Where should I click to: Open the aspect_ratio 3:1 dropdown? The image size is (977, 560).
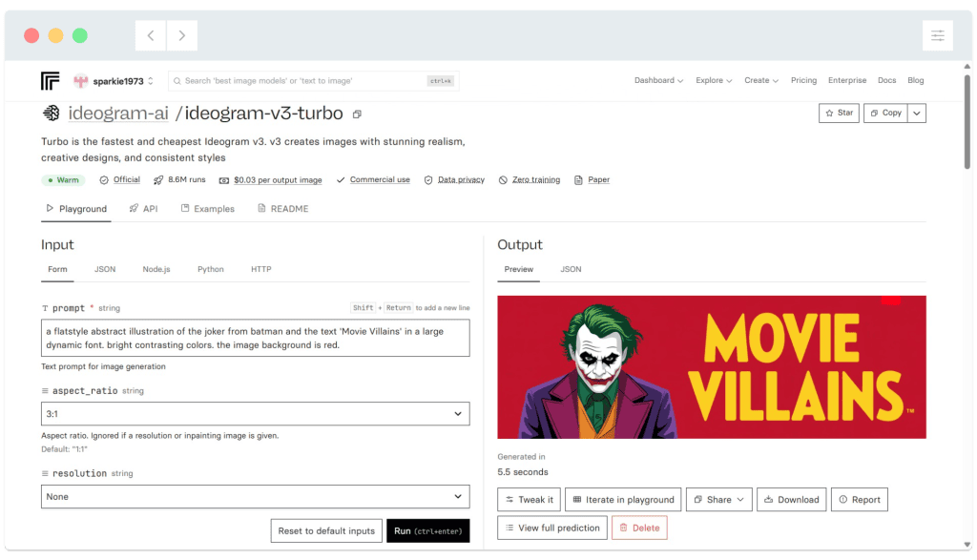(256, 414)
